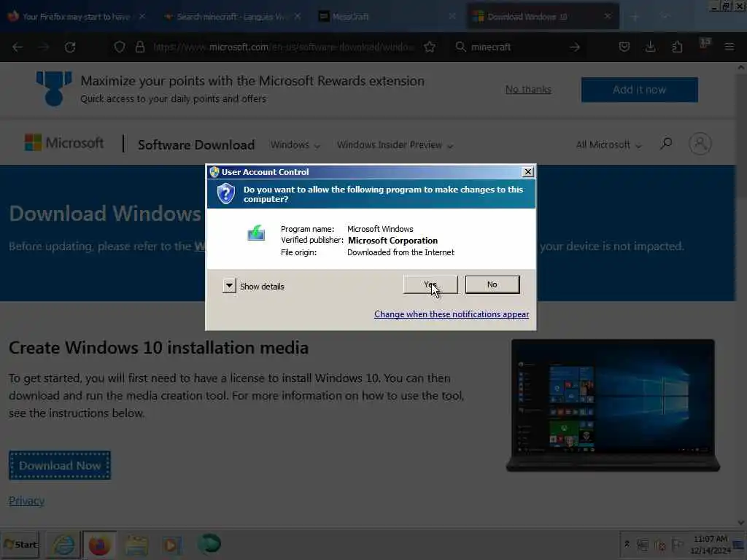Show hidden tray icons arrow
The image size is (747, 560).
point(627,544)
